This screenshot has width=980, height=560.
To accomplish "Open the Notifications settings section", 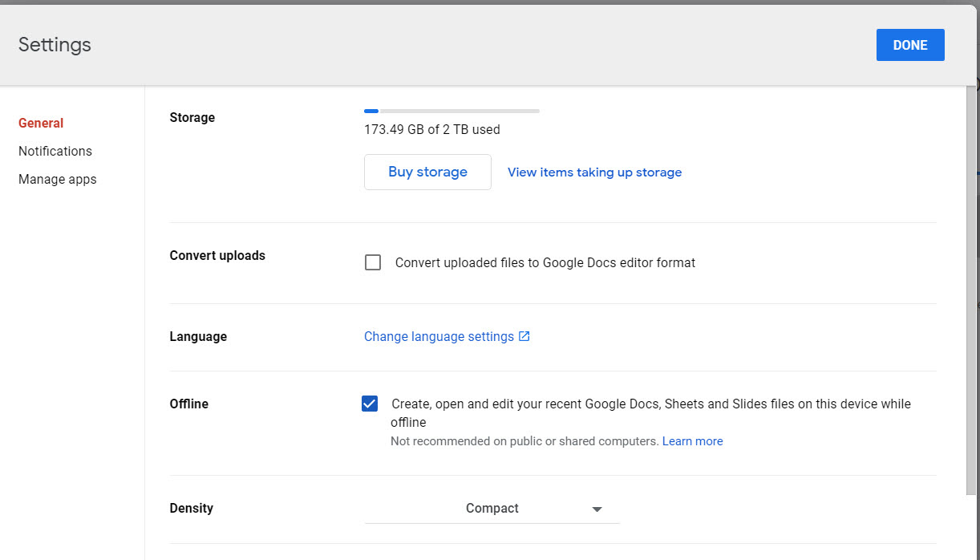I will tap(55, 151).
